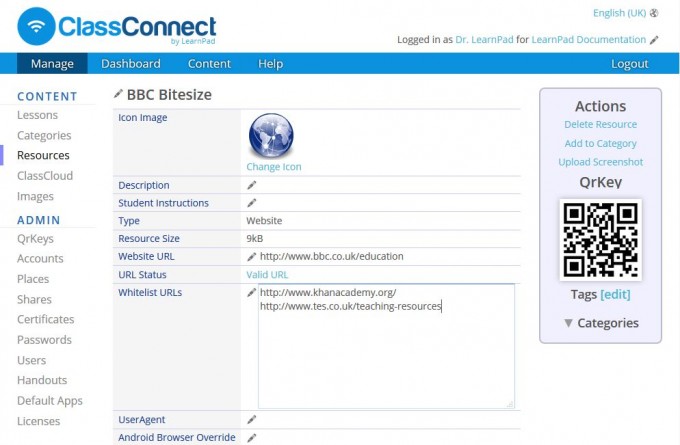This screenshot has height=445, width=680.
Task: Open Categories in the Content sidebar
Action: pyautogui.click(x=44, y=135)
